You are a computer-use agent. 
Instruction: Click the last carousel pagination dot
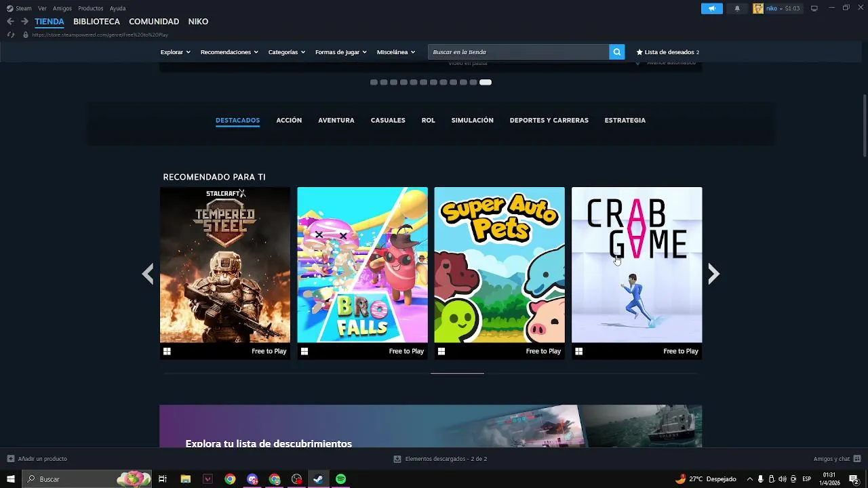486,82
